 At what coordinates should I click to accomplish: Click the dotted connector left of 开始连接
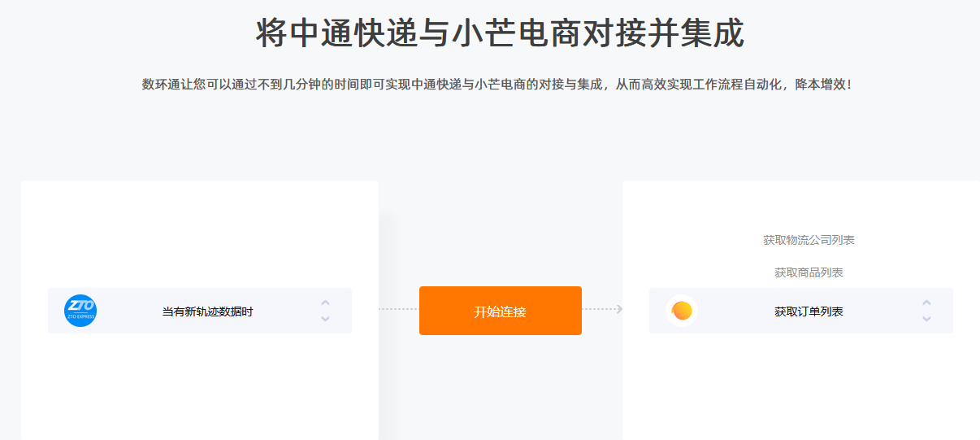coord(399,309)
